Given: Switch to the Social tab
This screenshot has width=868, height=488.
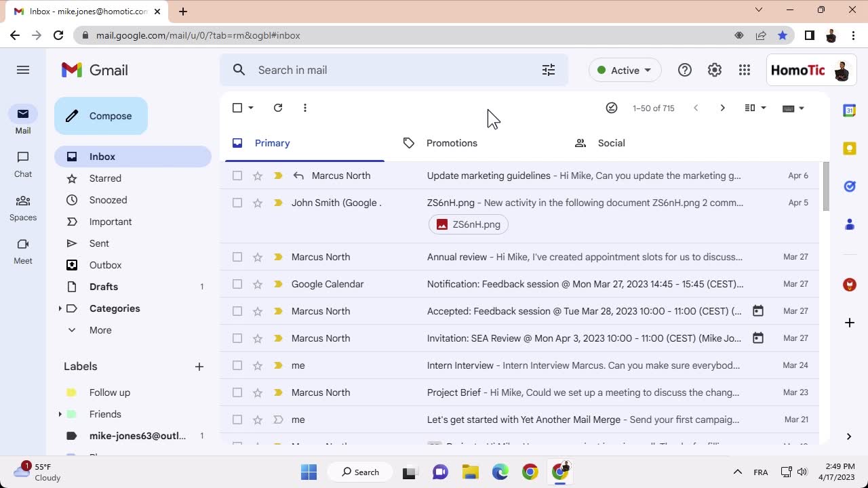Looking at the screenshot, I should [x=610, y=143].
